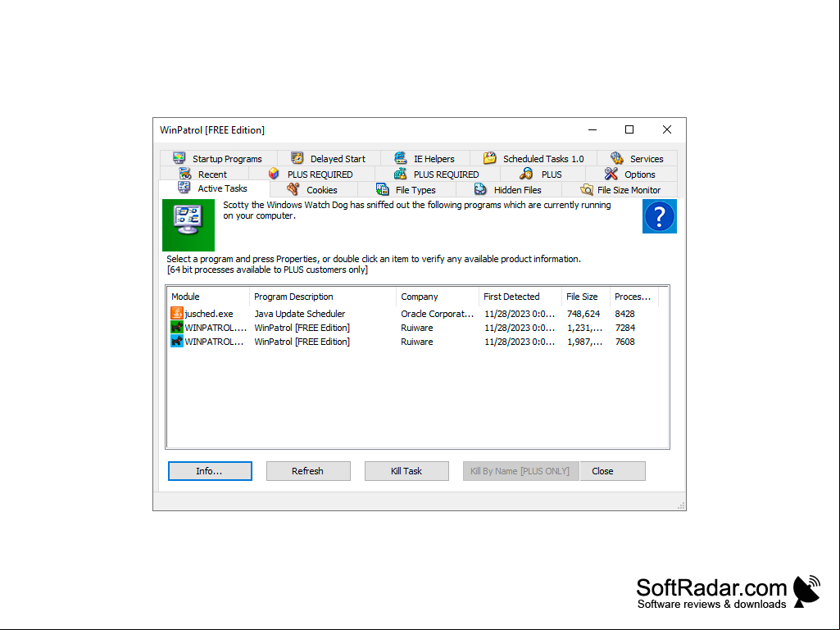Open the IE Helpers tab
The height and width of the screenshot is (630, 840).
(425, 159)
